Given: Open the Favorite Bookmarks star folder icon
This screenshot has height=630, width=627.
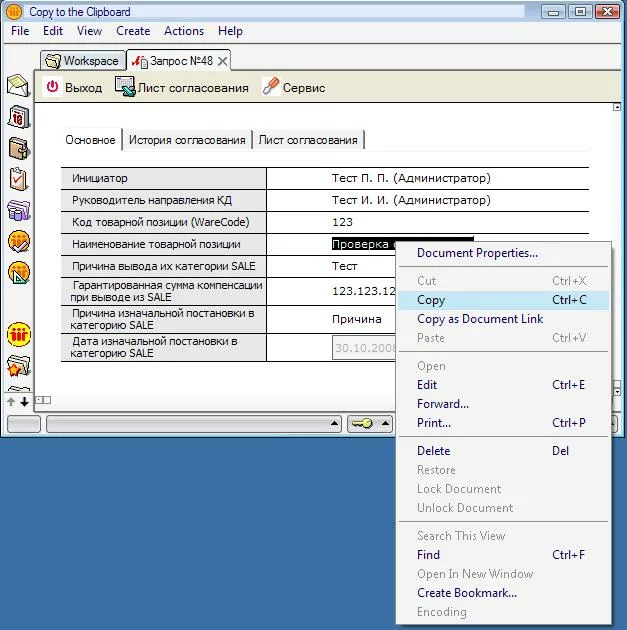Looking at the screenshot, I should pyautogui.click(x=18, y=365).
